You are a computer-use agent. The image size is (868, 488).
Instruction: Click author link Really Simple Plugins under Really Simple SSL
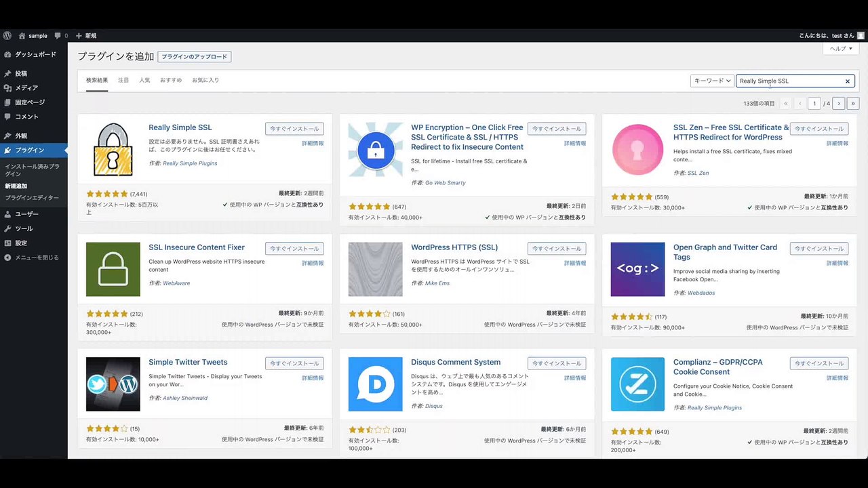click(190, 163)
